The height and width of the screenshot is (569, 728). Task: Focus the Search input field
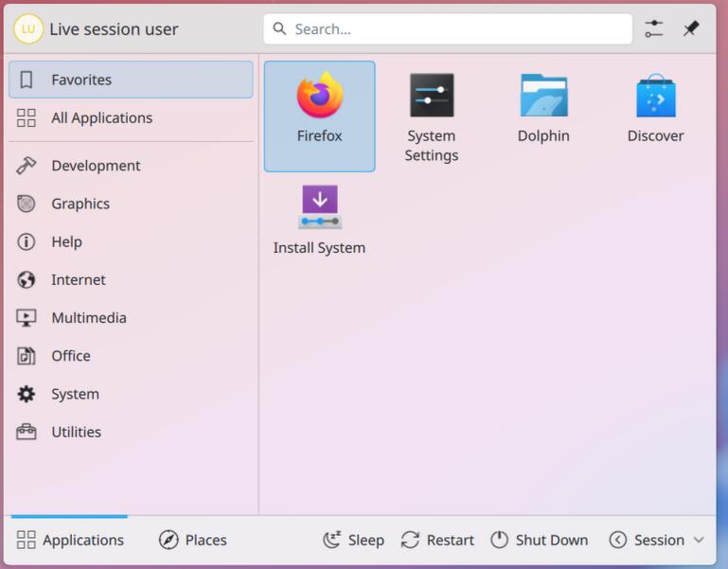point(448,28)
